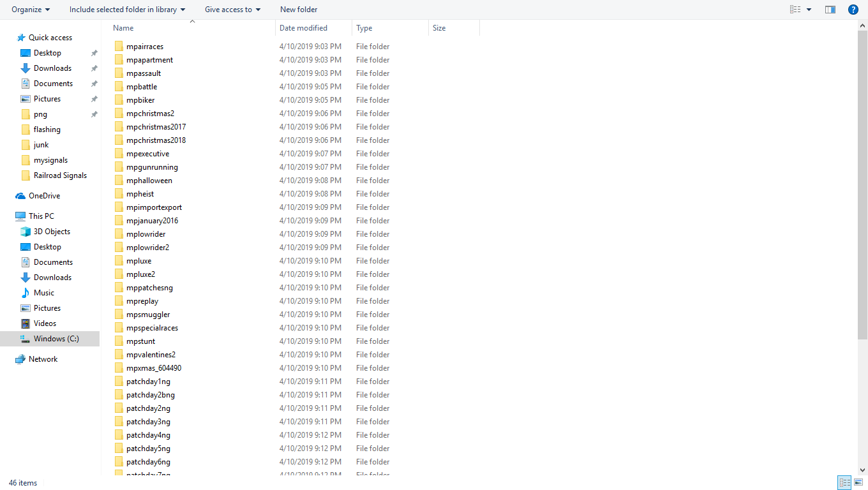This screenshot has height=490, width=868.
Task: Select the mpgunrunning folder name
Action: 152,167
